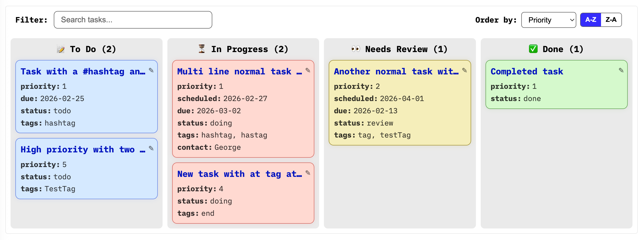Click the hourglass In Progress icon
This screenshot has height=240, width=644.
(201, 49)
